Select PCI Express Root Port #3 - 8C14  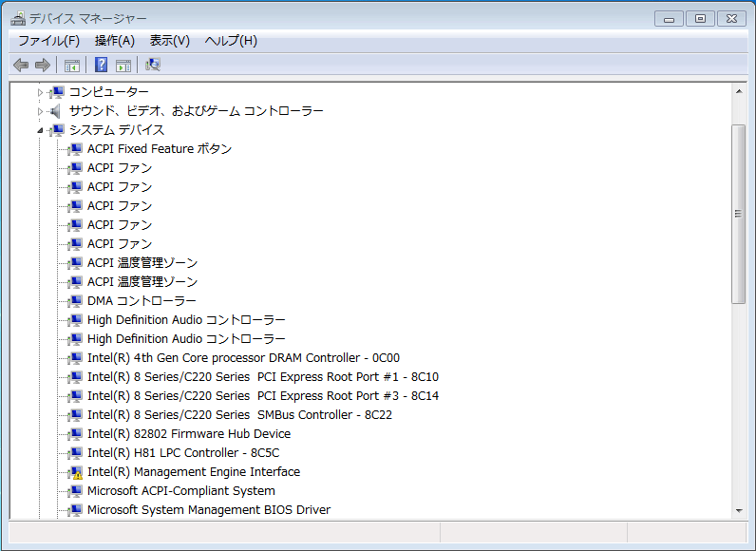point(263,396)
